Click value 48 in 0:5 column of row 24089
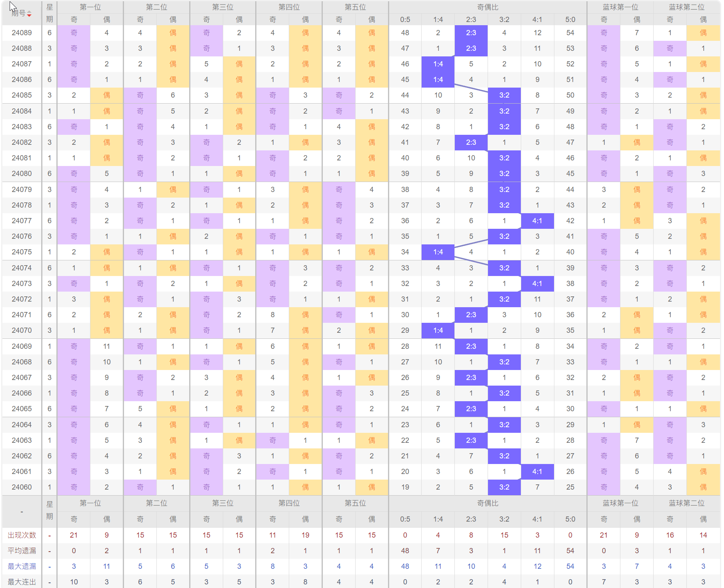Image resolution: width=724 pixels, height=588 pixels. (405, 33)
